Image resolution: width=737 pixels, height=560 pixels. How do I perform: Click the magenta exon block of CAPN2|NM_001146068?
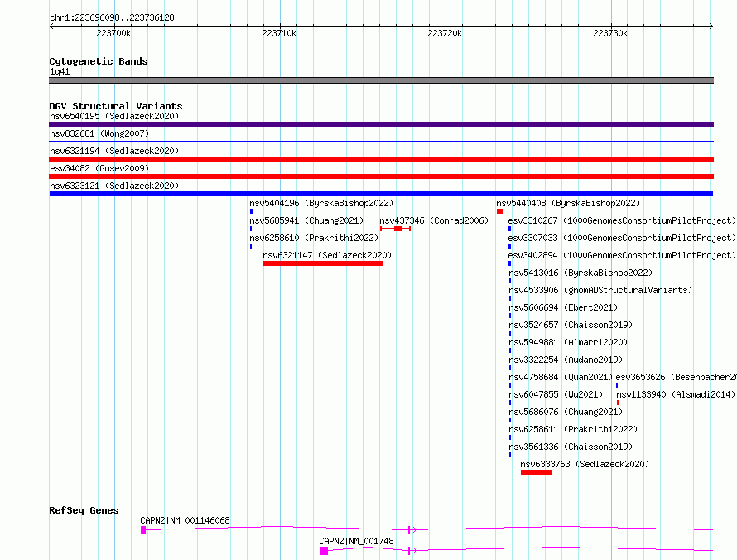tap(143, 530)
